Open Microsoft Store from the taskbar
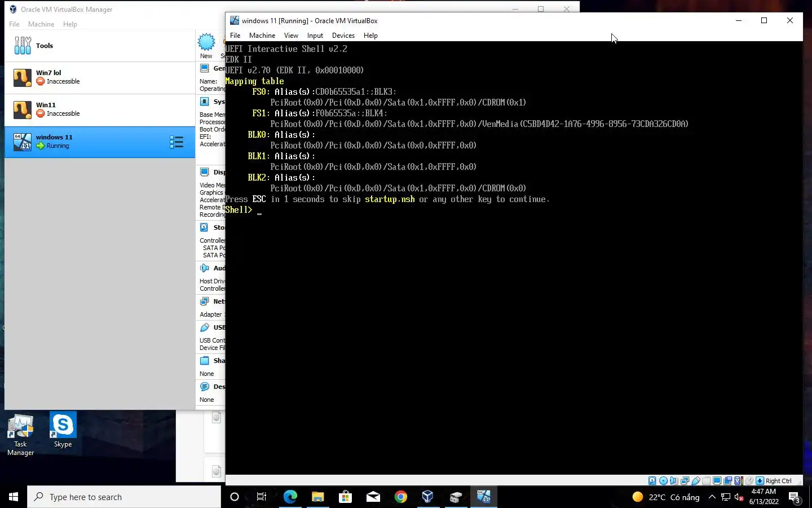This screenshot has width=812, height=508. tap(345, 497)
